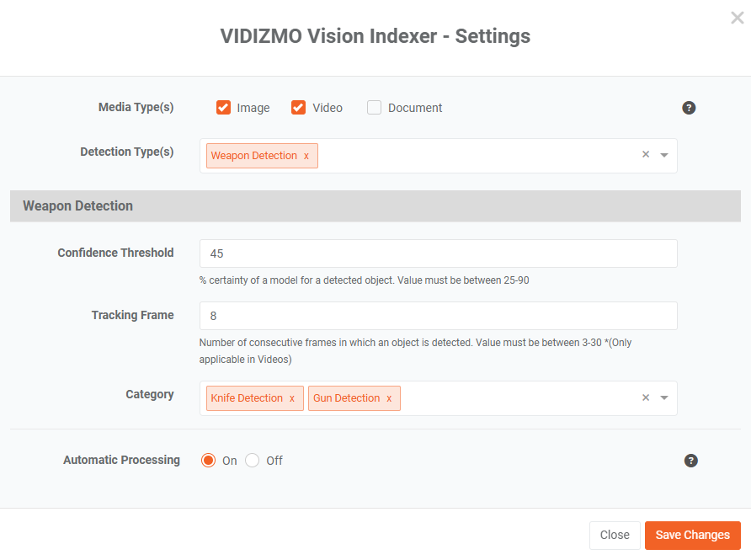The image size is (751, 560).
Task: Expand the Category dropdown arrow
Action: pyautogui.click(x=664, y=397)
